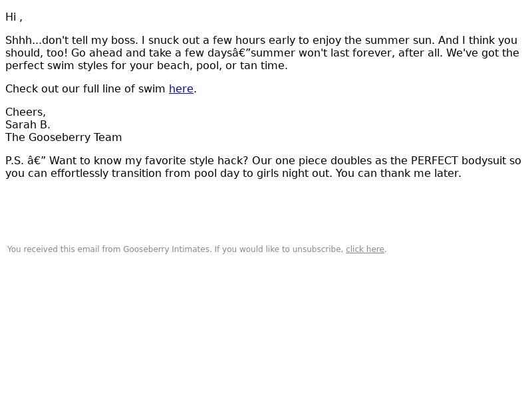Click the 'Sarah B.' signature name
This screenshot has height=399, width=532.
click(x=28, y=125)
